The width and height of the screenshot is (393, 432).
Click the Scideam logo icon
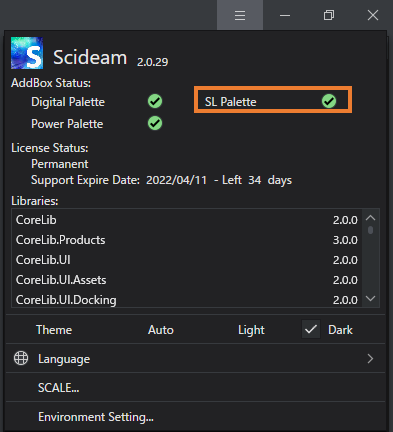tap(27, 53)
